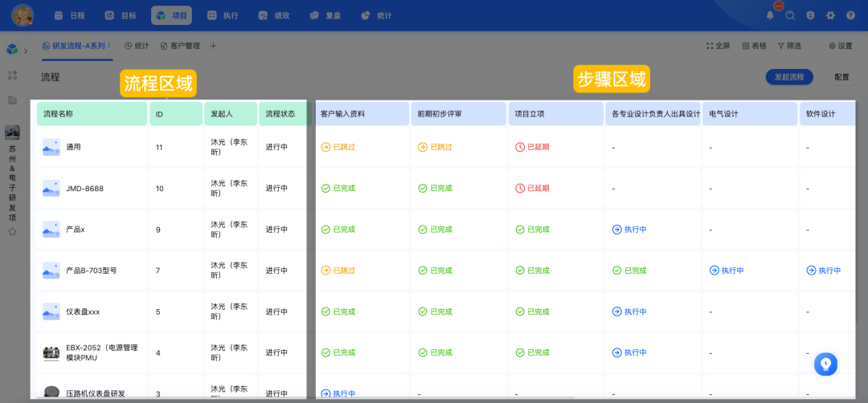Open the EBX-2052（电源管理模块PMU process row
The image size is (868, 403).
(101, 352)
